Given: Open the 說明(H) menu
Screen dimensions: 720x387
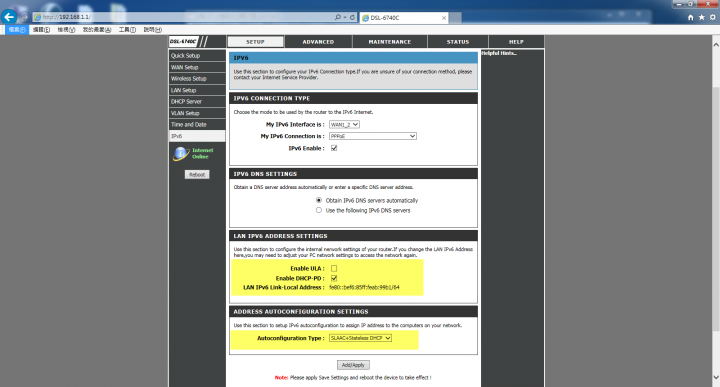Looking at the screenshot, I should [x=152, y=29].
